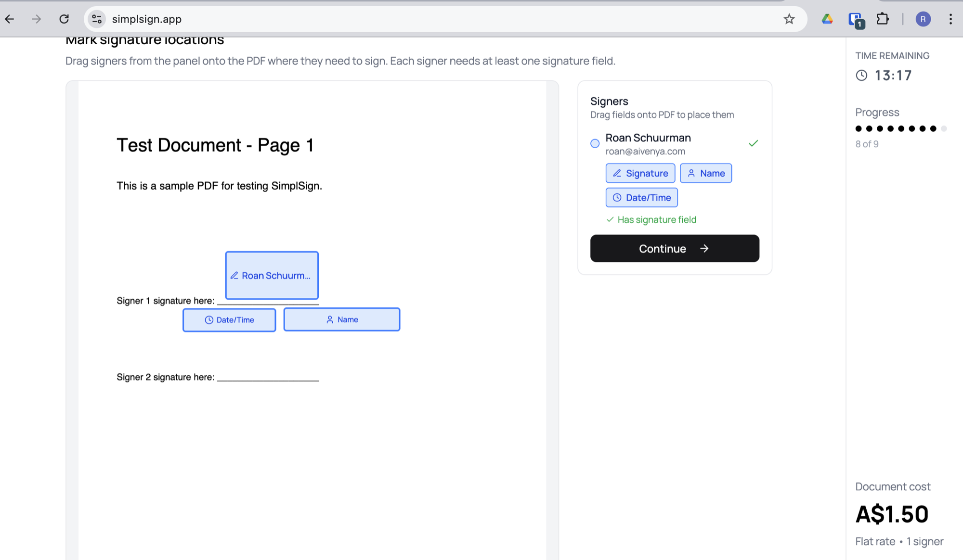Viewport: 963px width, 560px height.
Task: Click the placed Name field on the PDF
Action: [342, 319]
